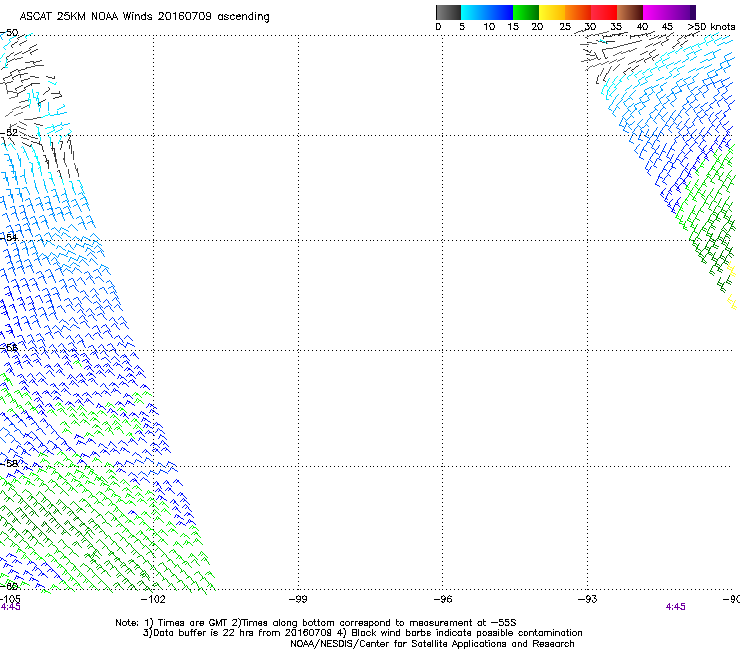Select the '-96' longitude axis label
Screen dimensions: 740x650
(x=443, y=599)
